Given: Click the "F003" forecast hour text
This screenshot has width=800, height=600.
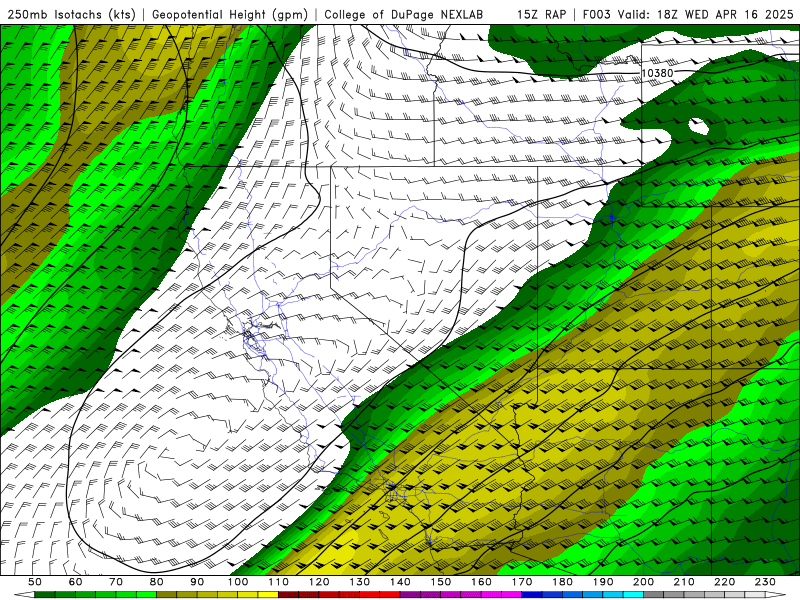Looking at the screenshot, I should click(x=596, y=14).
